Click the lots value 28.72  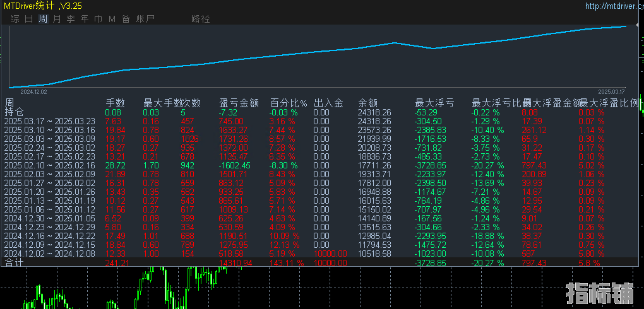(x=116, y=165)
